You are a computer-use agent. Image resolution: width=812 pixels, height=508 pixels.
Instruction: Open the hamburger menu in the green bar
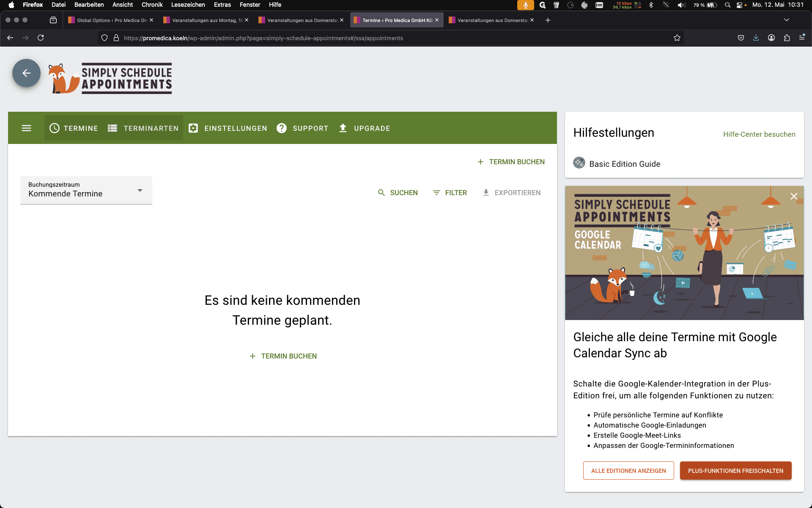26,128
